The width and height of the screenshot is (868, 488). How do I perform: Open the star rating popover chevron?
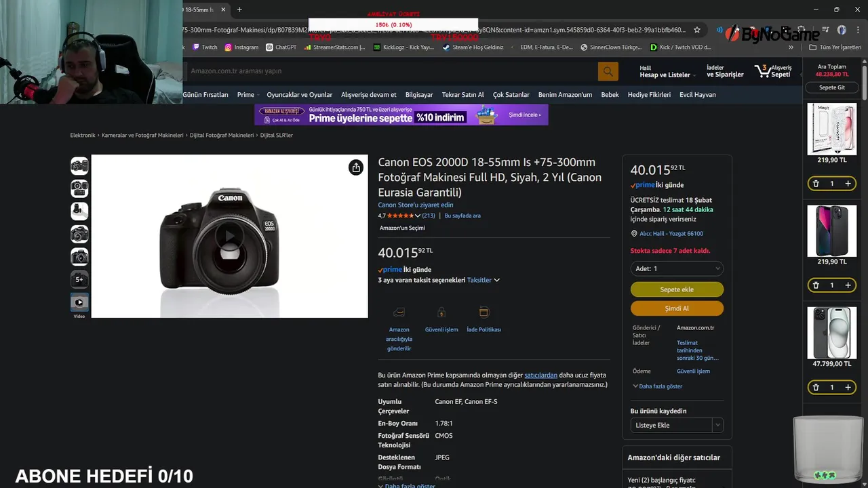(418, 216)
